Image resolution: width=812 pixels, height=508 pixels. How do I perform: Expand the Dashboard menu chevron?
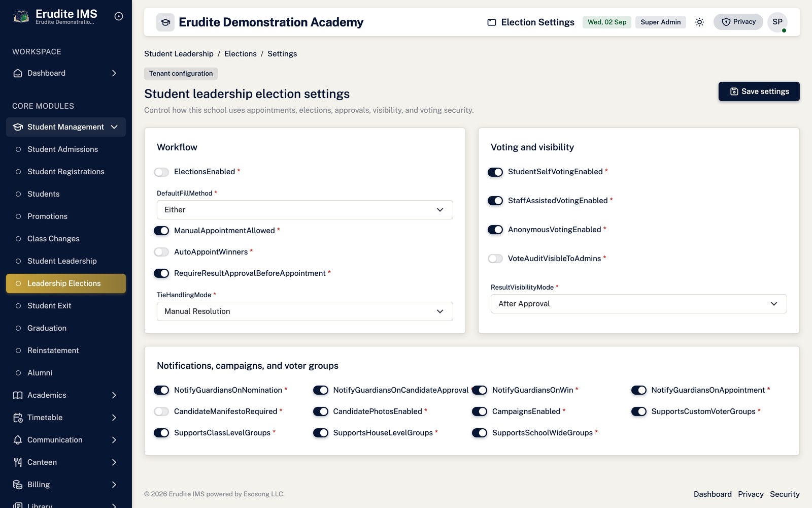coord(114,73)
